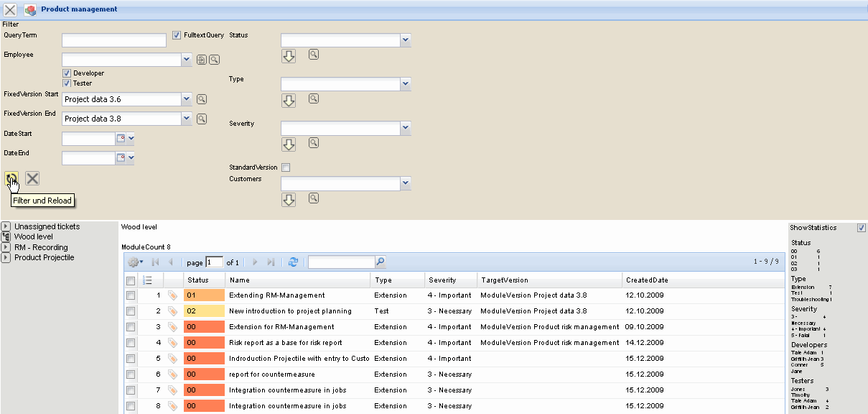Sort by the Severity column header
868x414 pixels.
[x=442, y=280]
